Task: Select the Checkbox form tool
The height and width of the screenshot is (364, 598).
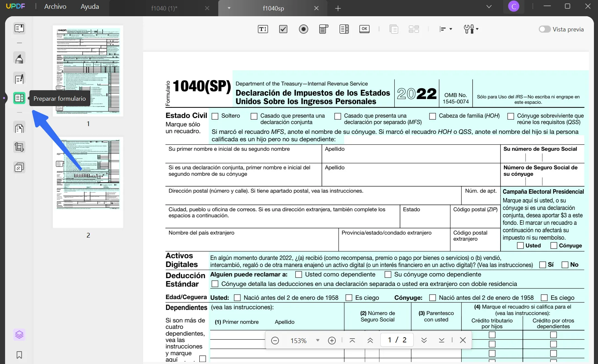Action: pos(283,29)
